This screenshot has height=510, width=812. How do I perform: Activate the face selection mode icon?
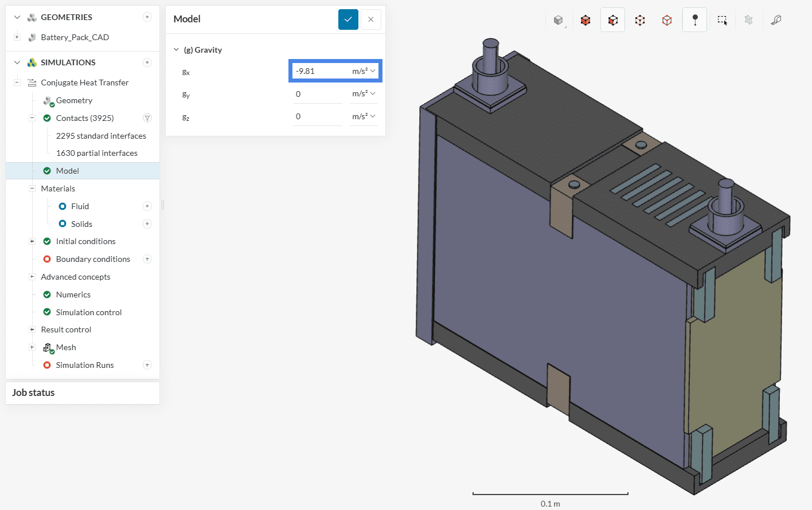[613, 20]
